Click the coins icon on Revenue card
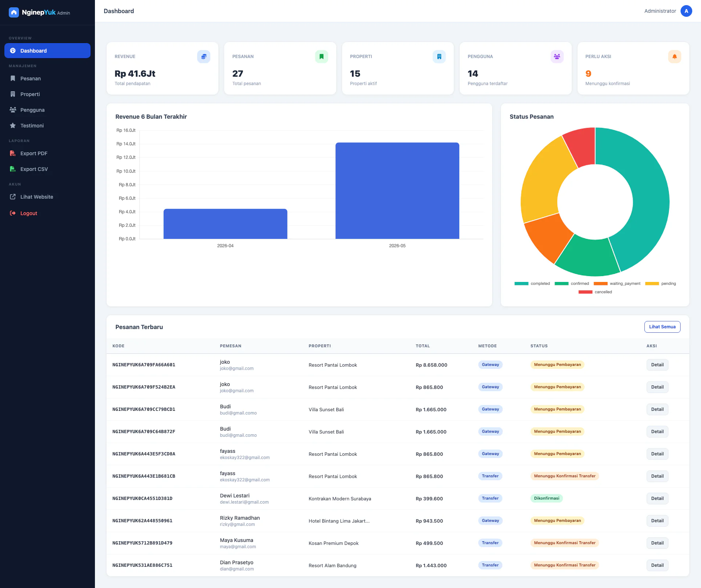The image size is (701, 588). [x=204, y=57]
